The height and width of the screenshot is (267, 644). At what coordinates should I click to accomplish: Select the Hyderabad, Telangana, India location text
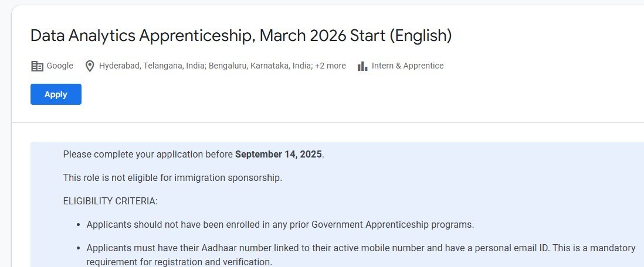click(152, 66)
